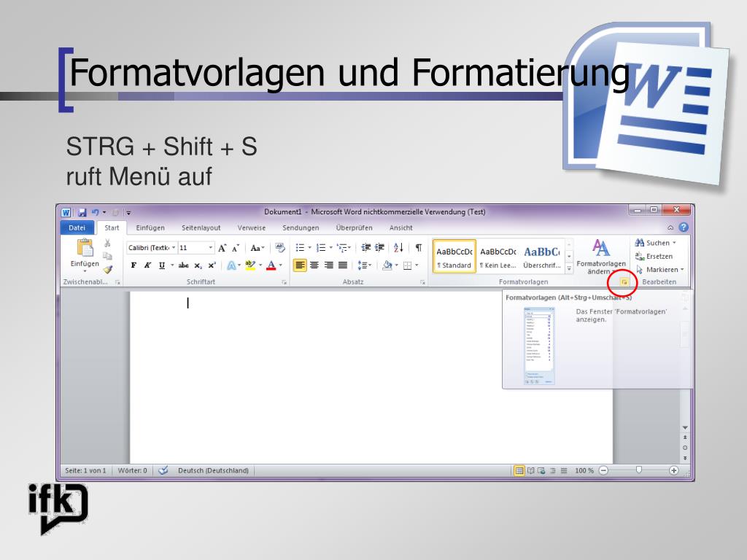Click the zoom out minus button
747x560 pixels.
coord(603,470)
